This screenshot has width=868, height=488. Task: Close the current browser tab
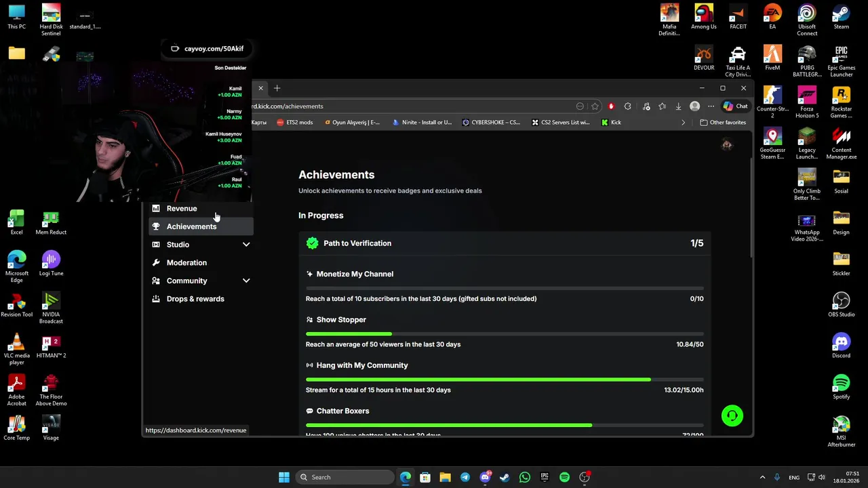260,88
